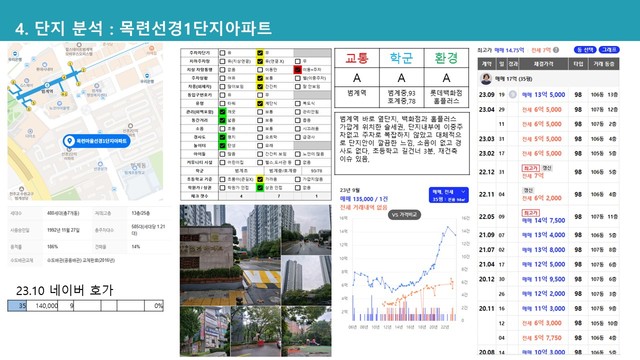Click the help question-mark icon beside 전세 7억
The image size is (640, 360).
pyautogui.click(x=556, y=50)
